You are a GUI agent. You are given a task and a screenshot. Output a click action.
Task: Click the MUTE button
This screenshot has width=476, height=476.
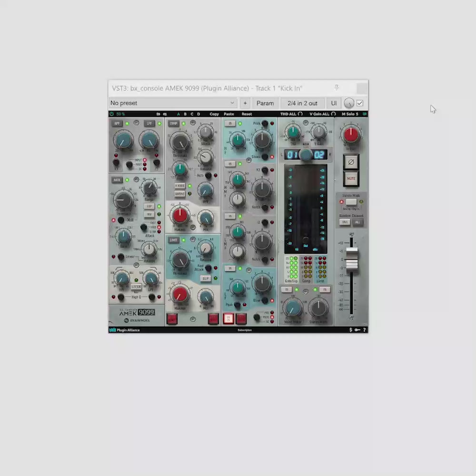[351, 178]
